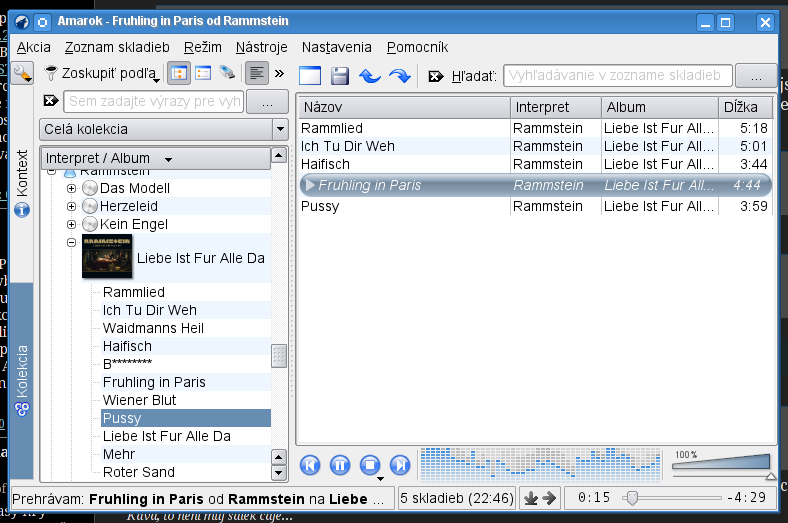Select Pussy row in playlist
Screen dimensions: 788x523
pyautogui.click(x=535, y=206)
